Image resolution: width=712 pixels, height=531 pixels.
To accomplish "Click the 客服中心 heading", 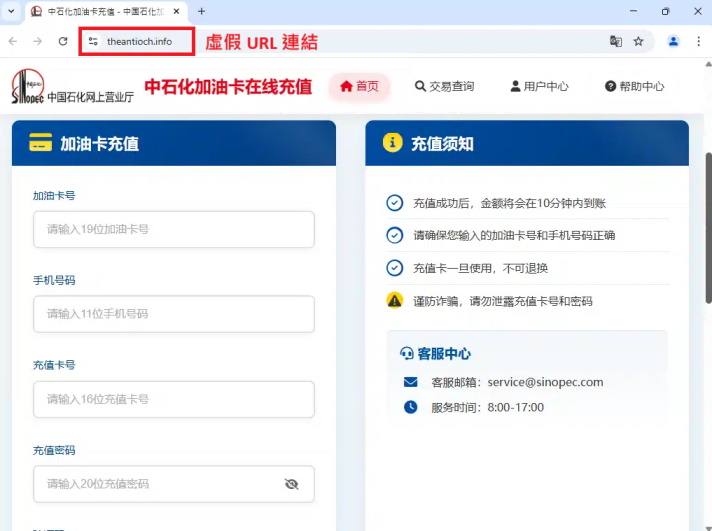I will [444, 353].
